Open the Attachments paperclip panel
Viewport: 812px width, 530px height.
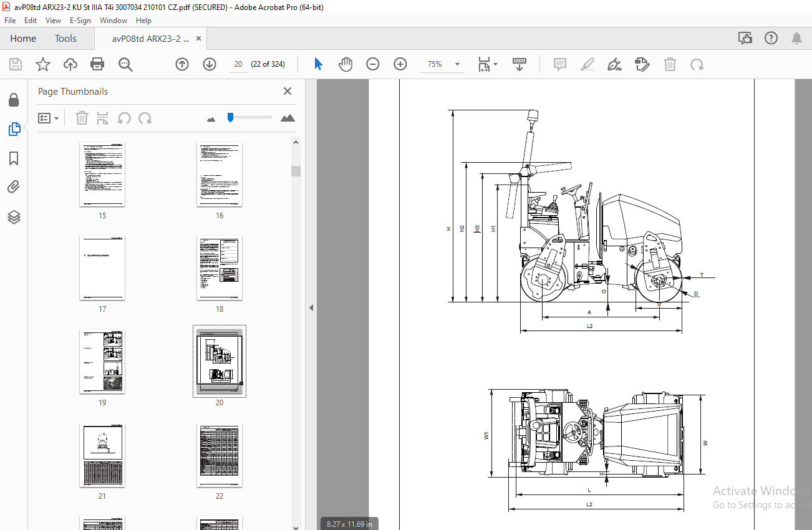click(14, 187)
